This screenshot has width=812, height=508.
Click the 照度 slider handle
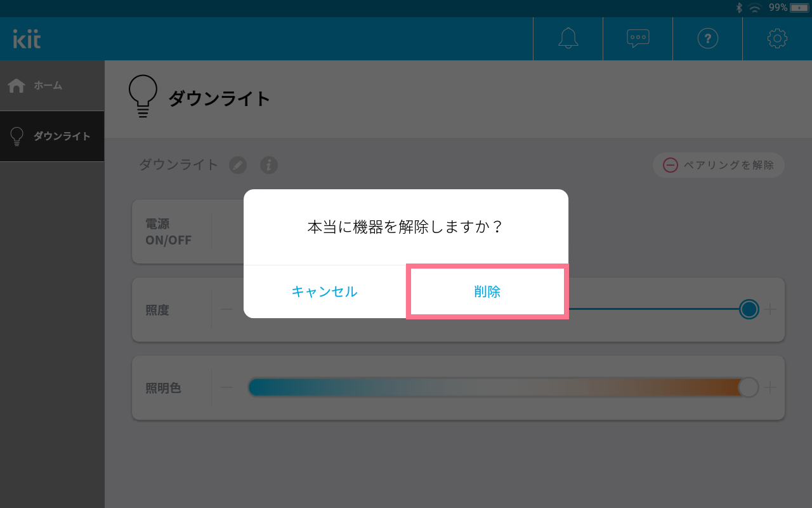[749, 309]
